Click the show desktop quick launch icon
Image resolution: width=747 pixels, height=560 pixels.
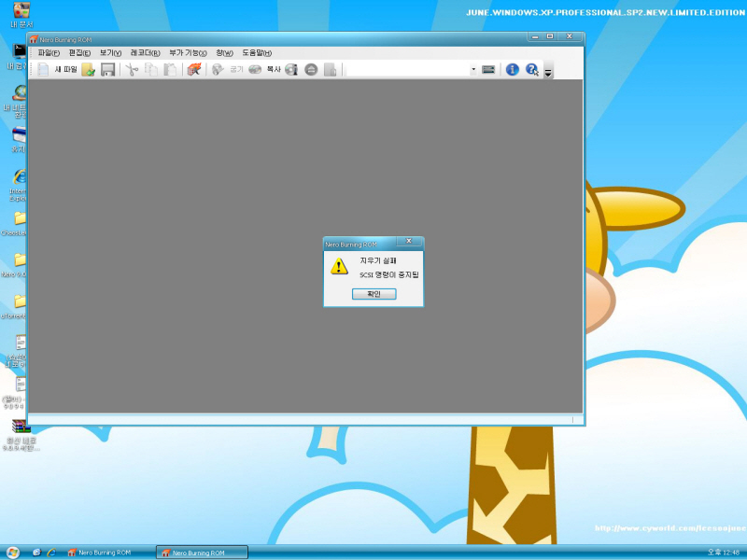click(x=36, y=553)
